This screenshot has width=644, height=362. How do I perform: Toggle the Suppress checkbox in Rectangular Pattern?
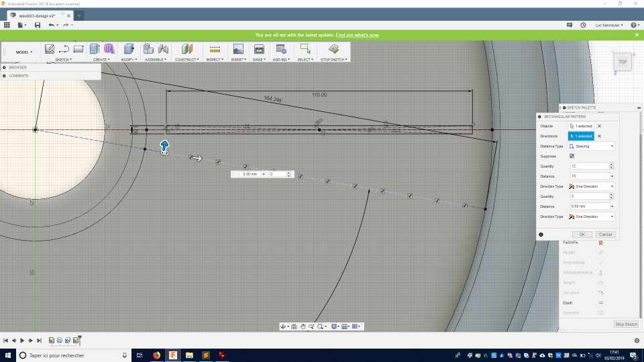coord(572,156)
